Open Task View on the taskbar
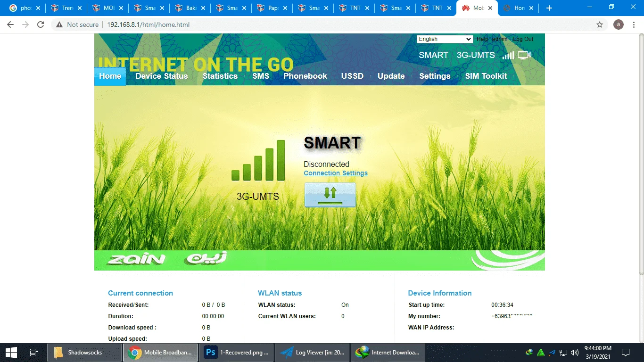The height and width of the screenshot is (362, 644). 34,352
